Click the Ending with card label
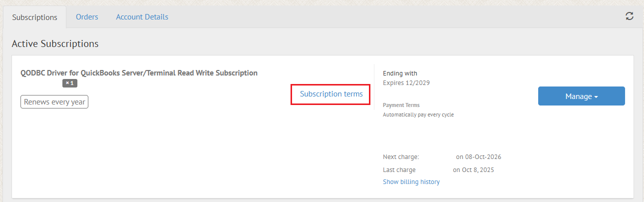The image size is (644, 202). pos(399,73)
